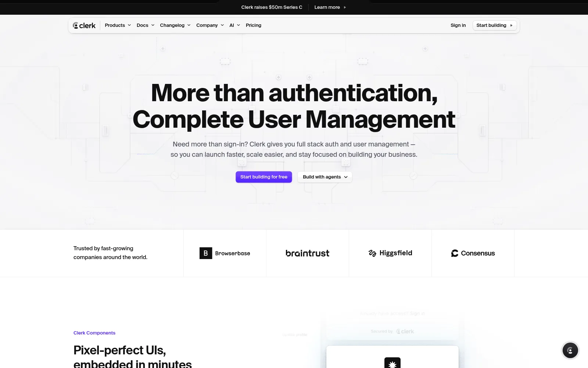Screen dimensions: 588x368
Task: Click Clerk raises $50m Series C text
Action: pyautogui.click(x=272, y=7)
